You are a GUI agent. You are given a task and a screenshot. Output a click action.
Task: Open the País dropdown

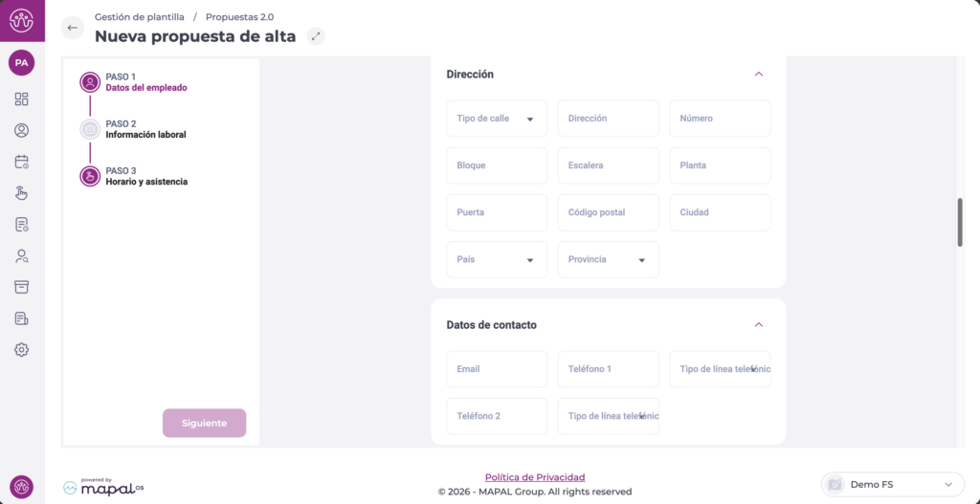(x=497, y=259)
